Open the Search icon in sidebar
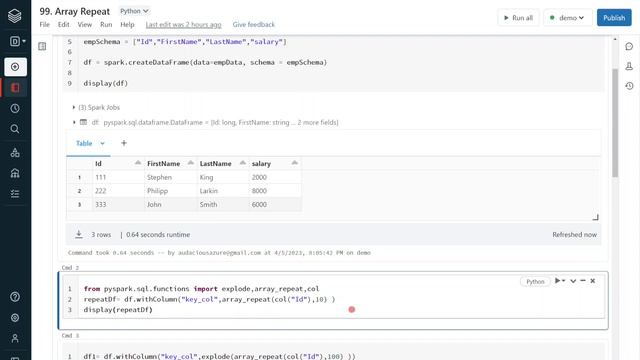Image resolution: width=640 pixels, height=360 pixels. coord(15,129)
